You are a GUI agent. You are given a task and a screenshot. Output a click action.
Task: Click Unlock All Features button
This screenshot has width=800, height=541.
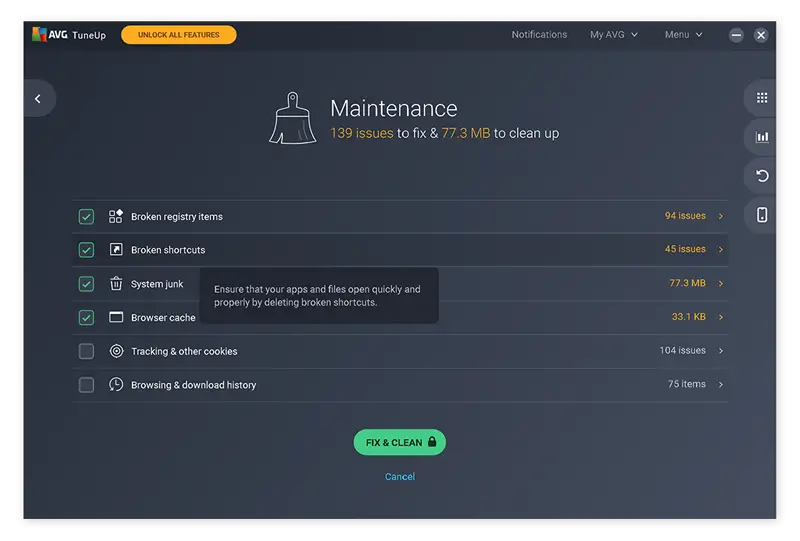coord(179,35)
